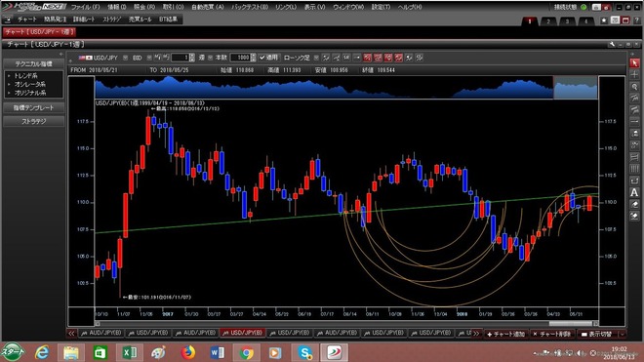The height and width of the screenshot is (362, 644).
Task: Select the text annotation A tool
Action: pyautogui.click(x=634, y=192)
